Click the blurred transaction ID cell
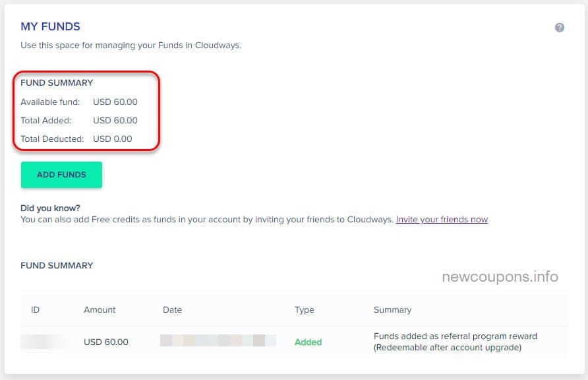588x380 pixels. click(44, 342)
